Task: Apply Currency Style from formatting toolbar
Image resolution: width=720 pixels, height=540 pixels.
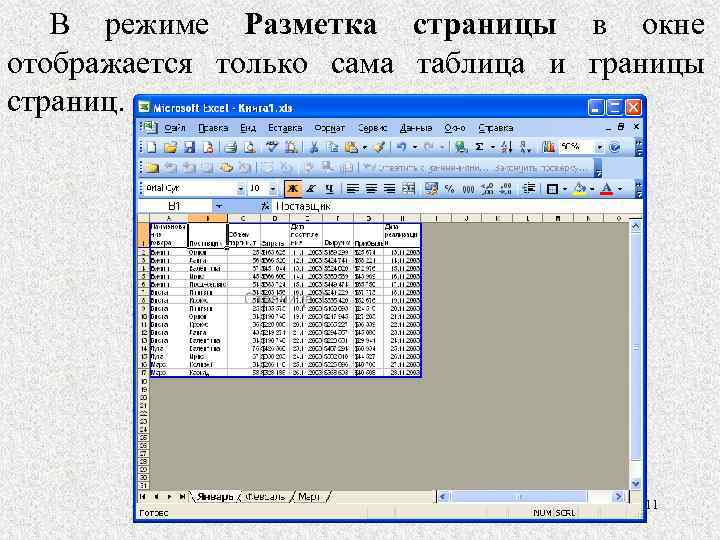Action: [431, 189]
